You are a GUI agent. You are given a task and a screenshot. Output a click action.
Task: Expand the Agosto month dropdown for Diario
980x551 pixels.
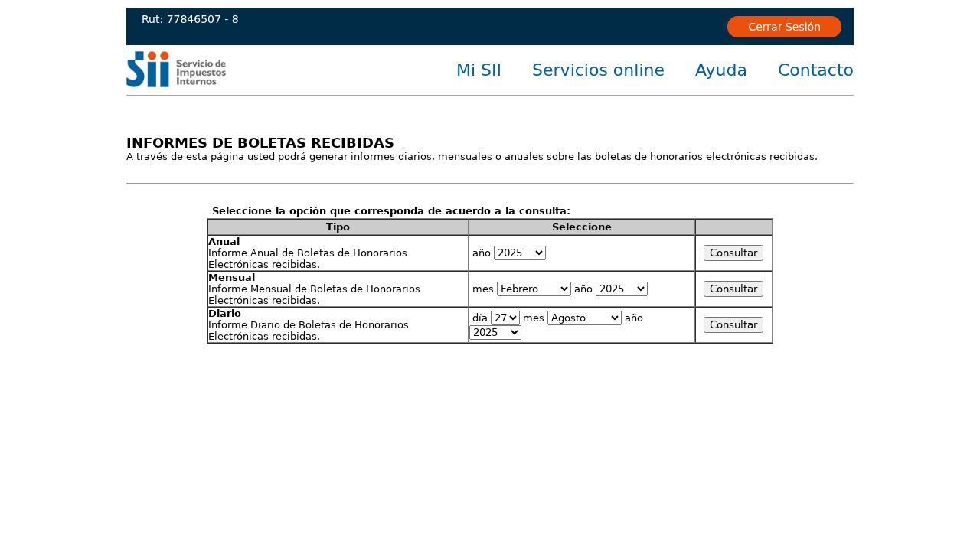(x=584, y=318)
